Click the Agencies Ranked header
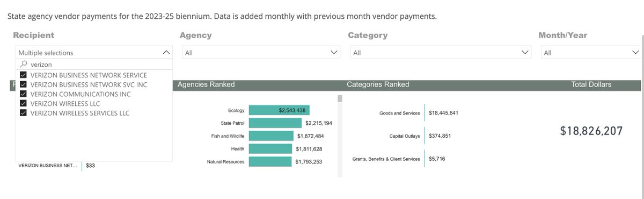644x199 pixels. coord(206,84)
